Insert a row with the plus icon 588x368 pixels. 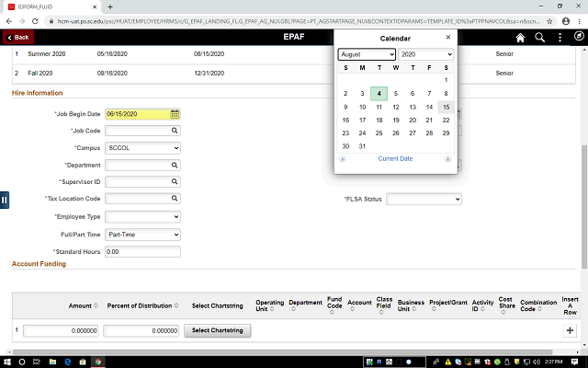[x=570, y=330]
